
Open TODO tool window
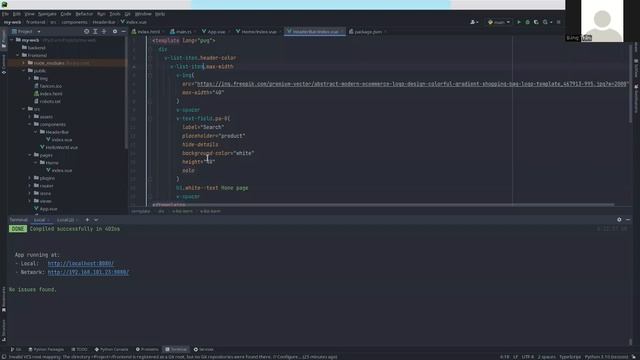[80, 349]
